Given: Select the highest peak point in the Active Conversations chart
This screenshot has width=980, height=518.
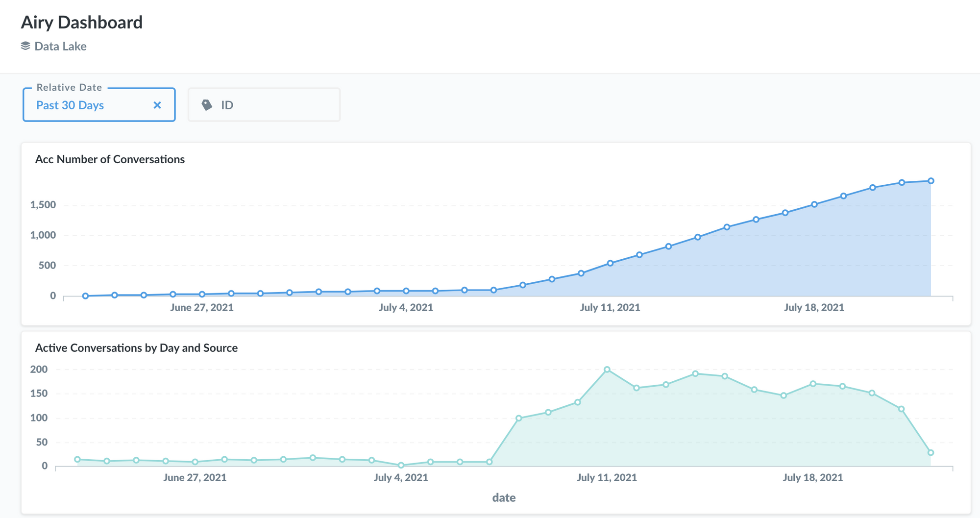Looking at the screenshot, I should (x=607, y=370).
